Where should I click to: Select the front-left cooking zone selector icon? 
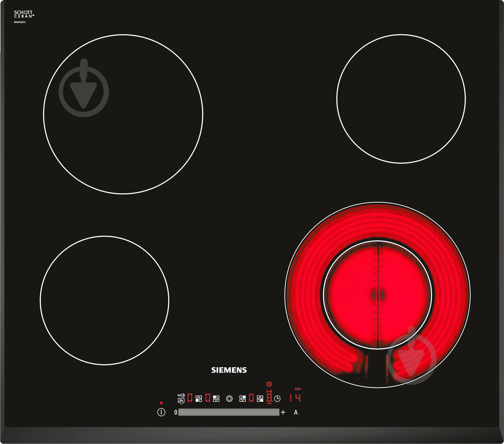pyautogui.click(x=199, y=399)
